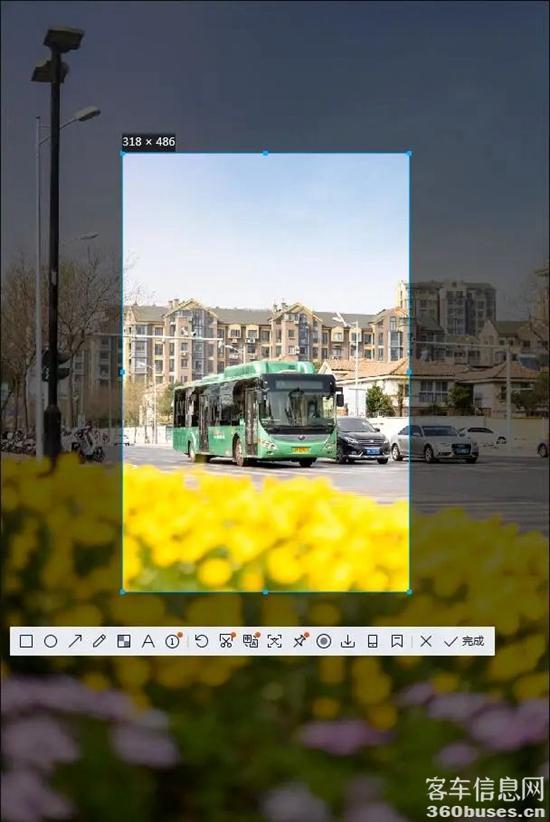Send the screenshot to phone
This screenshot has width=550, height=822.
pyautogui.click(x=373, y=641)
